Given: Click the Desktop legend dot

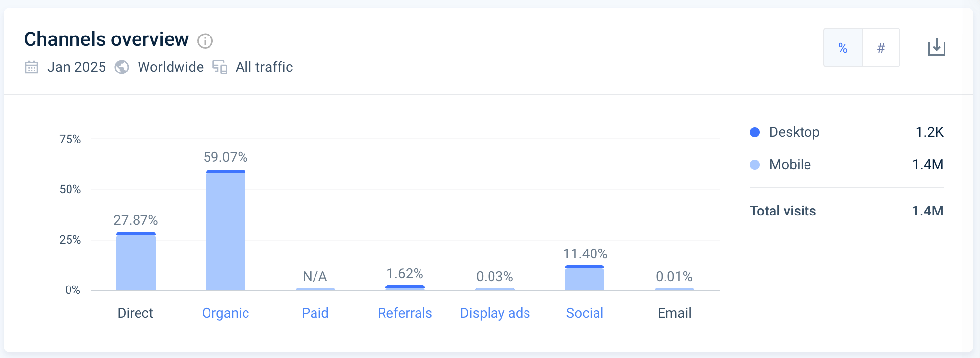Looking at the screenshot, I should coord(754,132).
